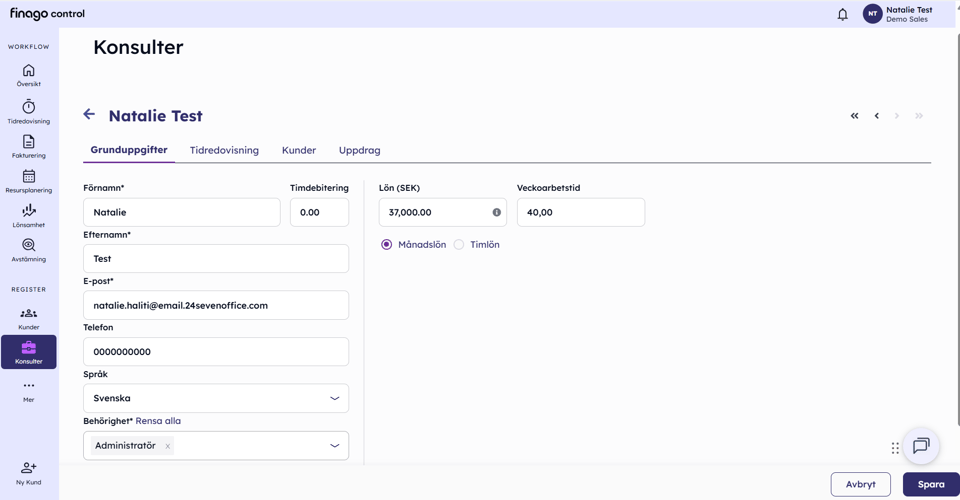Select the Timlön radio button
Screen dimensions: 960x500
pos(459,244)
